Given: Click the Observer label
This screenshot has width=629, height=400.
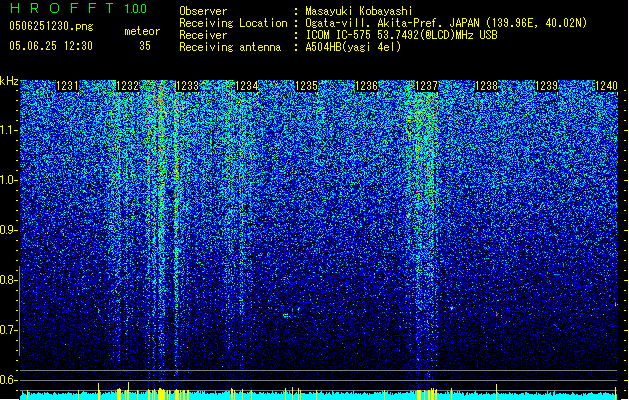Looking at the screenshot, I should coord(203,11).
